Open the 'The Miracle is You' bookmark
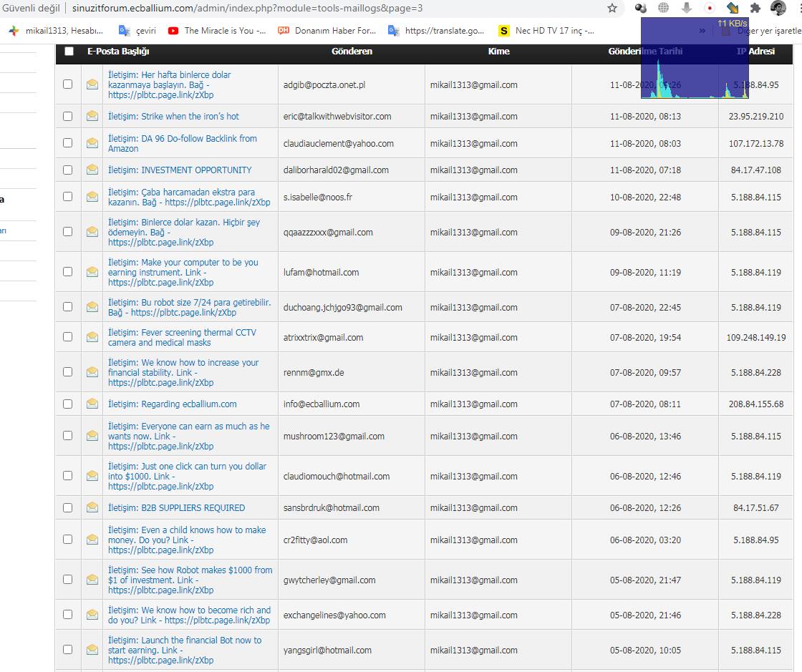The height and width of the screenshot is (672, 802). coord(216,31)
